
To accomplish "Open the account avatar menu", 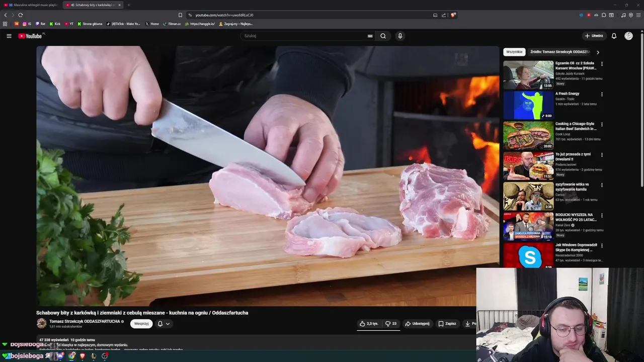I will (628, 36).
